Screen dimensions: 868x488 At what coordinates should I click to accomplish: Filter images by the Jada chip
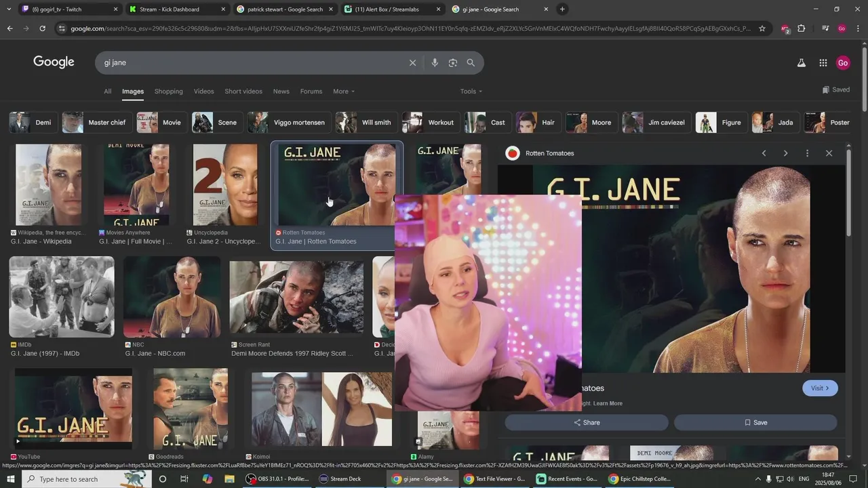[x=774, y=123]
